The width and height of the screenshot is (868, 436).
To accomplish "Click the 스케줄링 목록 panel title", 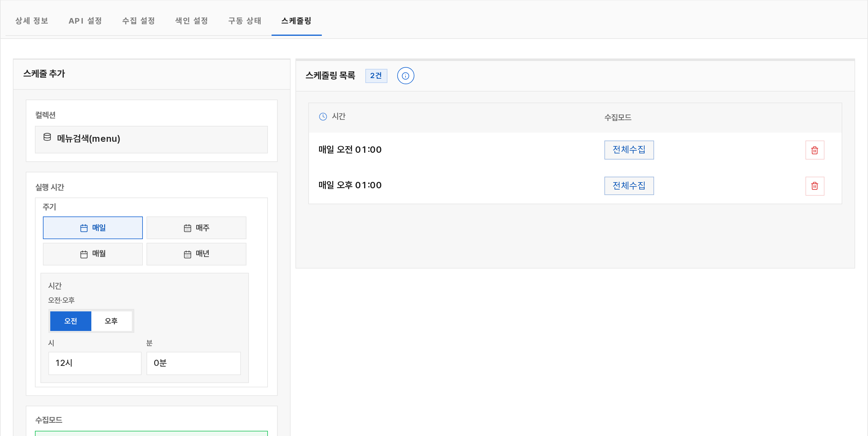I will pos(330,75).
